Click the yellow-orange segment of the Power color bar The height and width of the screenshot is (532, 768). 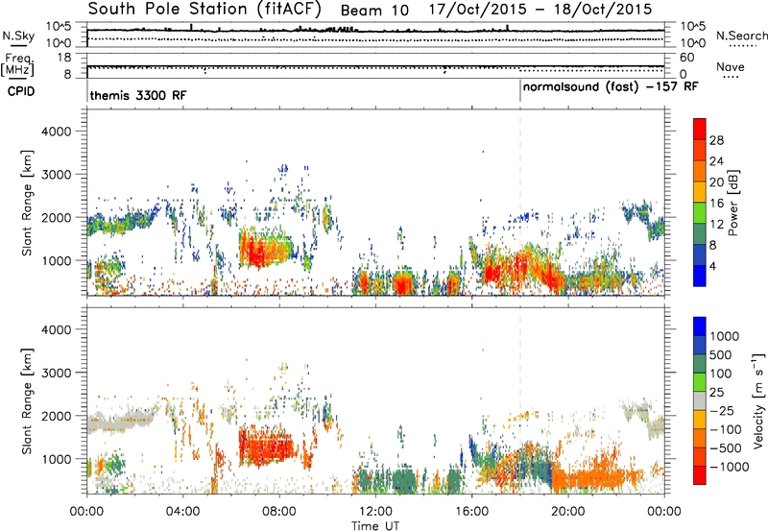pyautogui.click(x=700, y=191)
